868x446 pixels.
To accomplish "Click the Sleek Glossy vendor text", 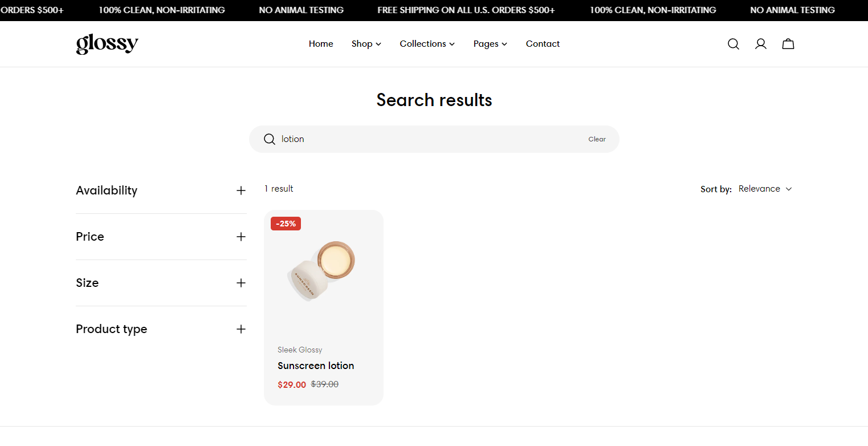I will [x=300, y=350].
